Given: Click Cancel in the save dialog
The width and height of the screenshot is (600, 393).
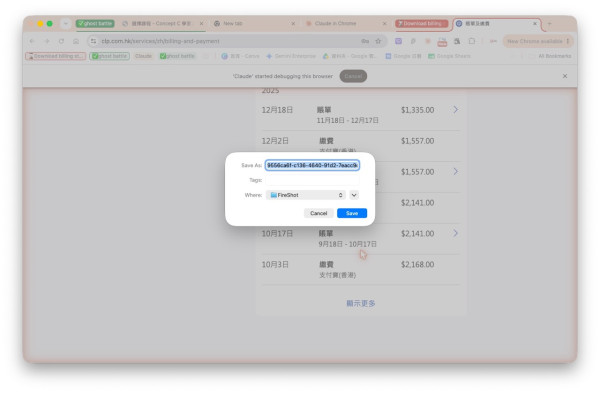Looking at the screenshot, I should [x=318, y=213].
